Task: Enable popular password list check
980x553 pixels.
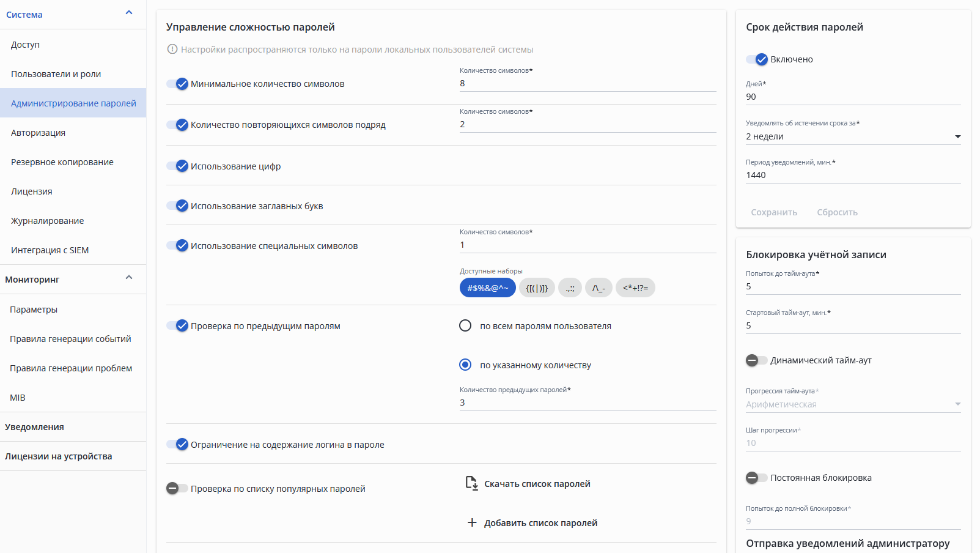Action: tap(177, 488)
